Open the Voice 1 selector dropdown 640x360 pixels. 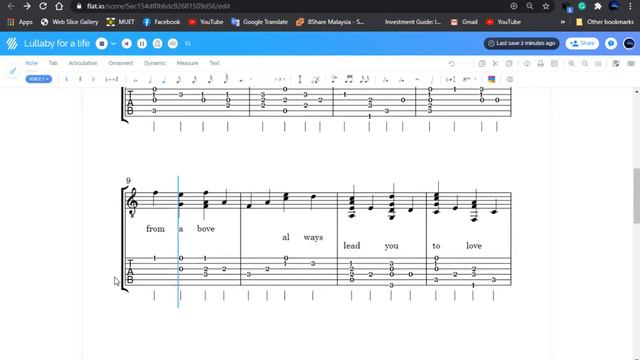[x=39, y=79]
